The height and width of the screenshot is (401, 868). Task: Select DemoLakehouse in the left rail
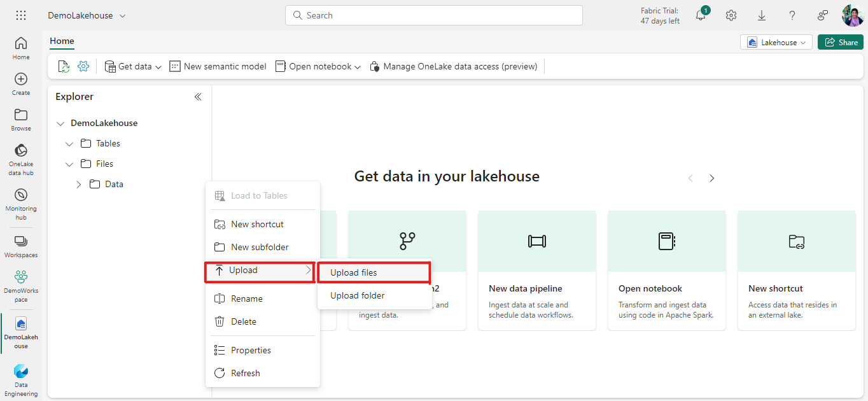coord(21,333)
